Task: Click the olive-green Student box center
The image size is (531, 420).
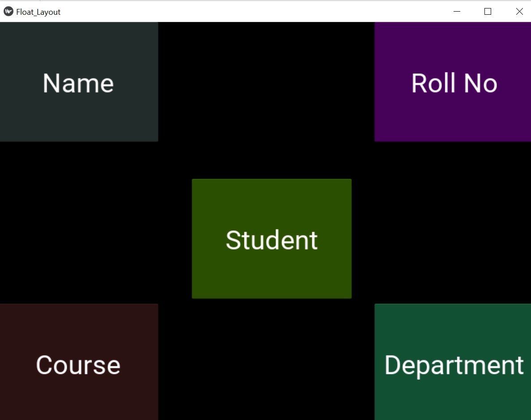Action: click(x=271, y=238)
